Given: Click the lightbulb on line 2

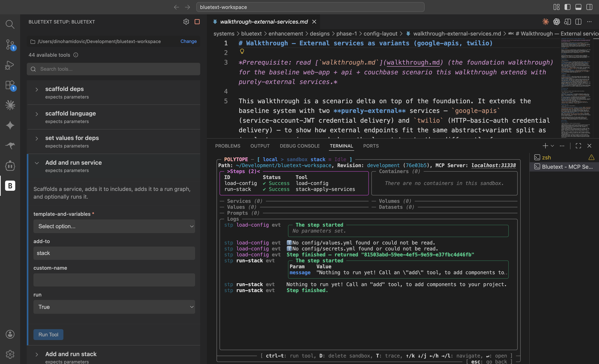Looking at the screenshot, I should [x=242, y=51].
